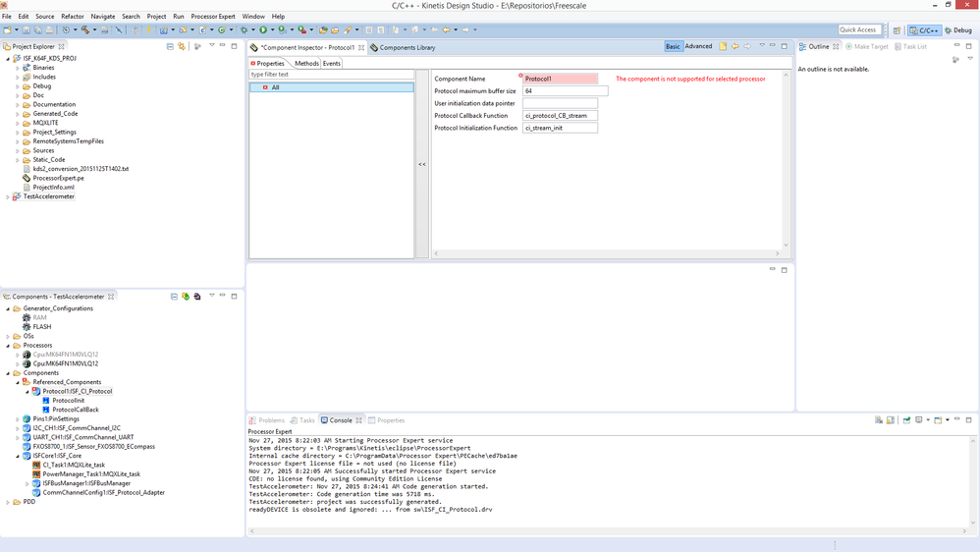Image resolution: width=980 pixels, height=552 pixels.
Task: Click the Open Perspective icon
Action: [x=897, y=30]
